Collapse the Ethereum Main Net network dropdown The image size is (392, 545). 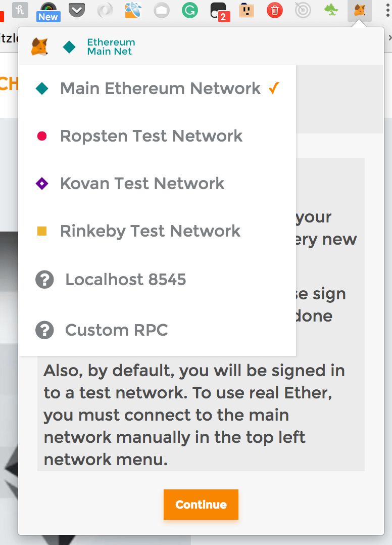111,47
